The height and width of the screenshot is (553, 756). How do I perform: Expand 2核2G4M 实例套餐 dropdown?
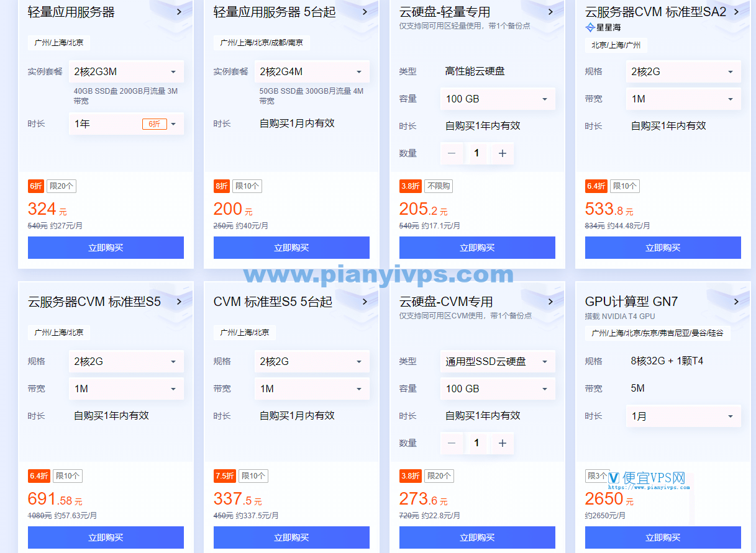[x=312, y=71]
